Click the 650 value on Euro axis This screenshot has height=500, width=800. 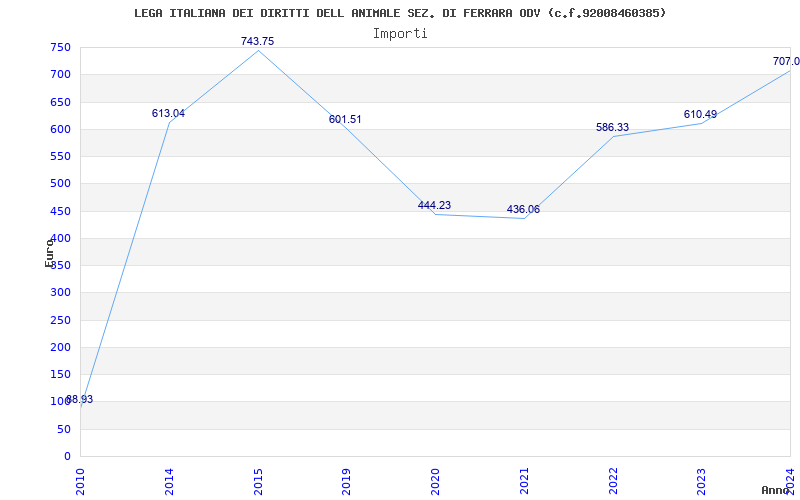60,103
